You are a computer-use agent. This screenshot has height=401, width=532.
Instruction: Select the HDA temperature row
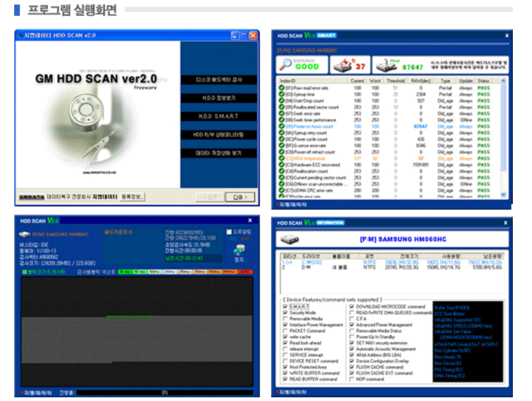pyautogui.click(x=389, y=158)
